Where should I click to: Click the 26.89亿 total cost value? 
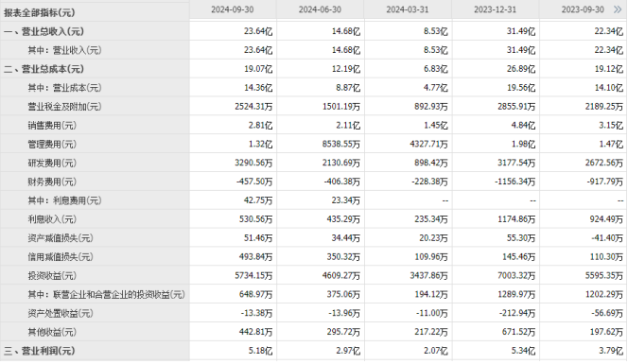tap(521, 69)
